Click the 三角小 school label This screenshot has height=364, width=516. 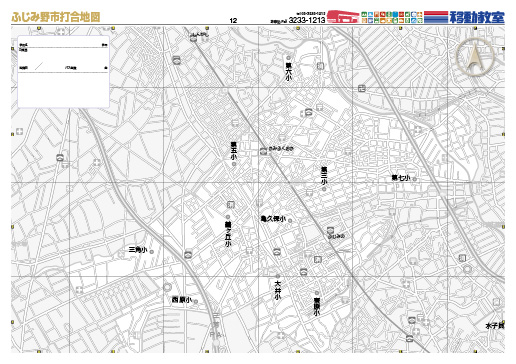coord(138,250)
